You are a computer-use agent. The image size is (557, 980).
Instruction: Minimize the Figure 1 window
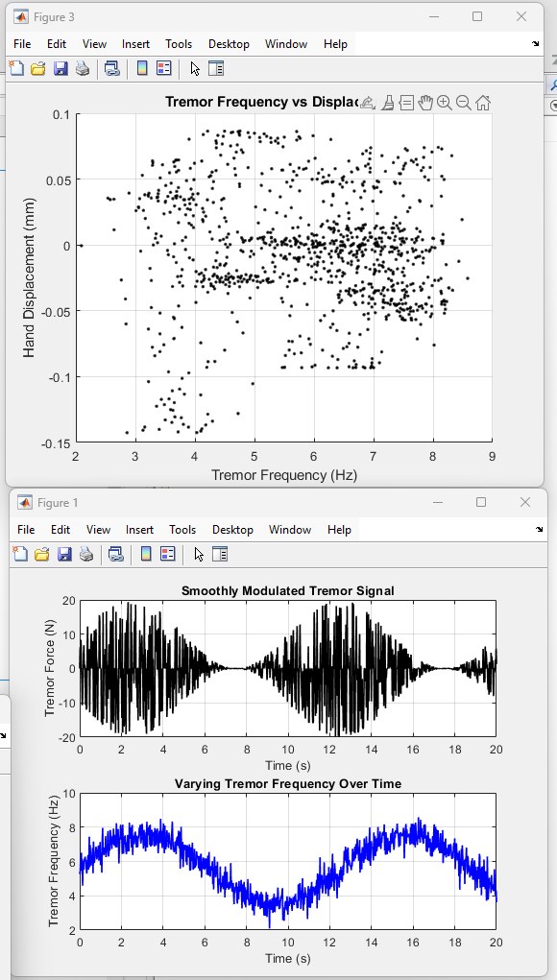[438, 503]
